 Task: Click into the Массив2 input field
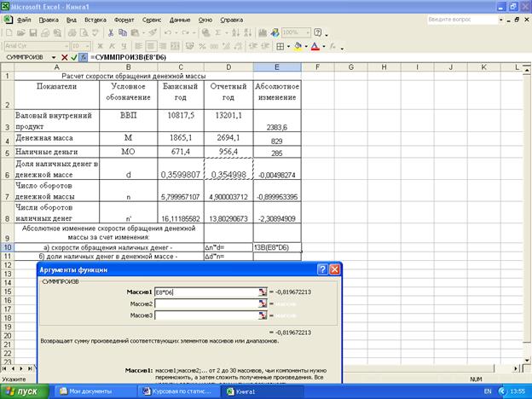coord(205,304)
